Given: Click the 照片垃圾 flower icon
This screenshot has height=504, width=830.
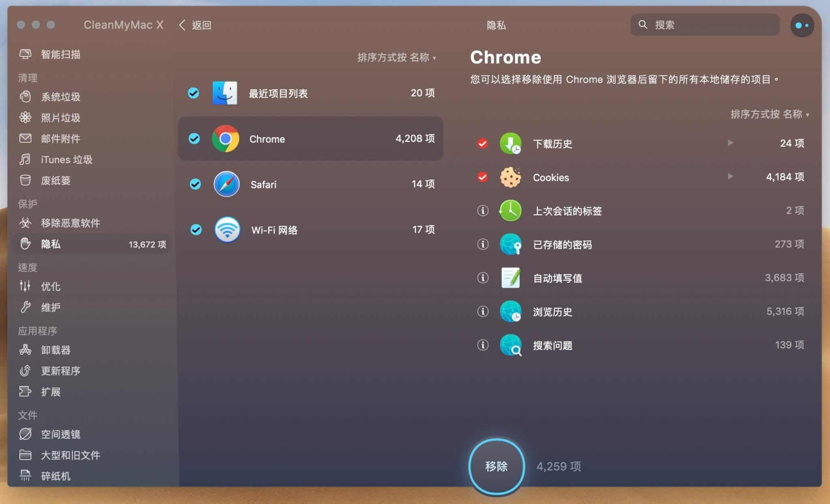Looking at the screenshot, I should [x=26, y=117].
